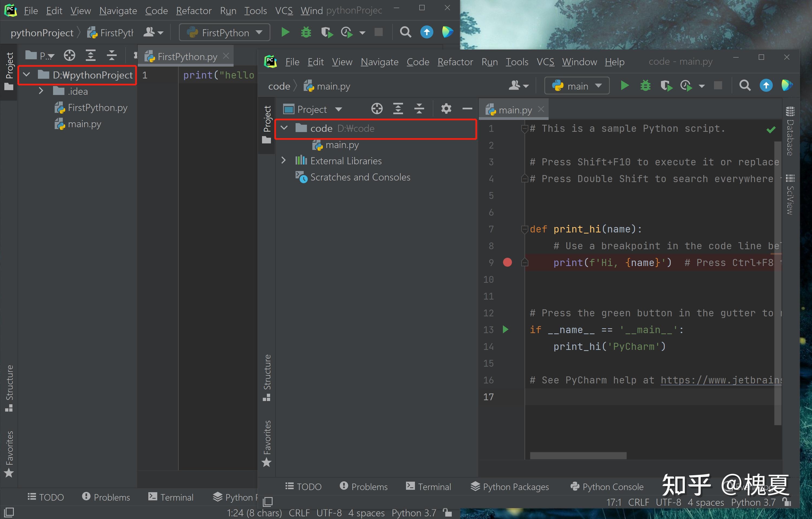Run FirstPython in back window

click(x=285, y=32)
